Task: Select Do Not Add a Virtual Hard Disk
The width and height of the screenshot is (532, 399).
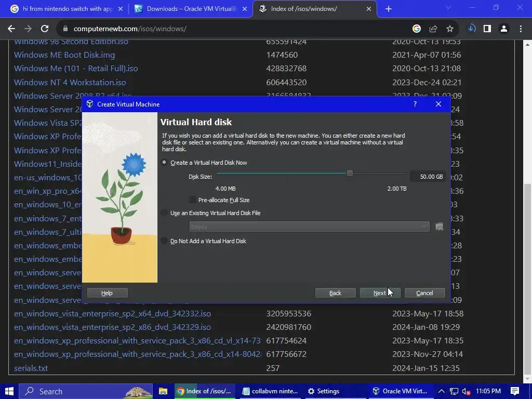Action: pos(164,241)
